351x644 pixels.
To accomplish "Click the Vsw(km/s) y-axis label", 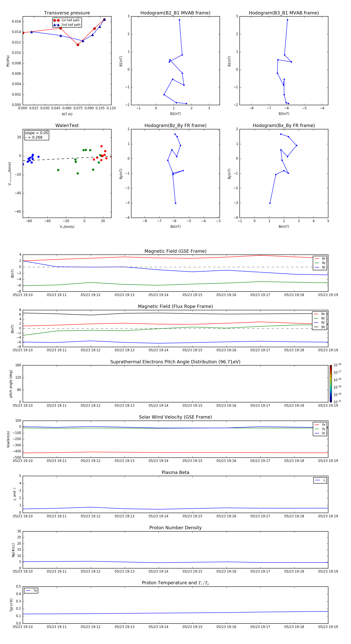I will pyautogui.click(x=8, y=439).
